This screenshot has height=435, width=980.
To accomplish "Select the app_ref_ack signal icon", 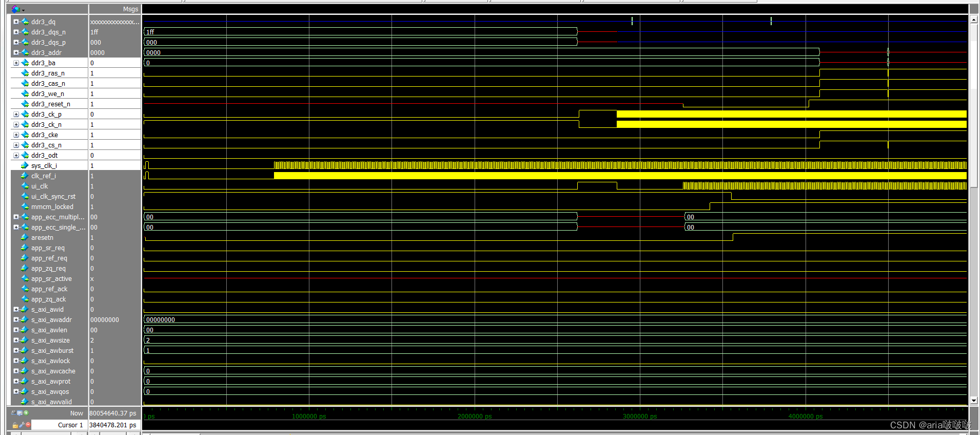I will click(25, 289).
